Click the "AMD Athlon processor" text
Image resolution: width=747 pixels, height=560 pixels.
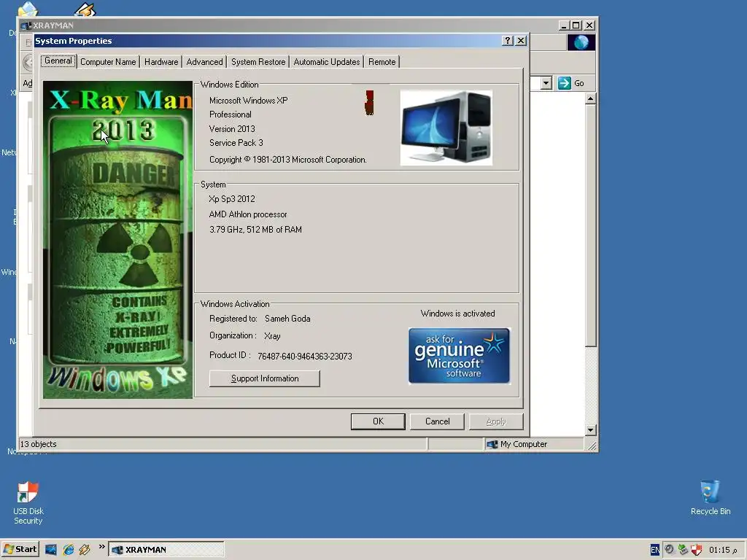[x=248, y=214]
